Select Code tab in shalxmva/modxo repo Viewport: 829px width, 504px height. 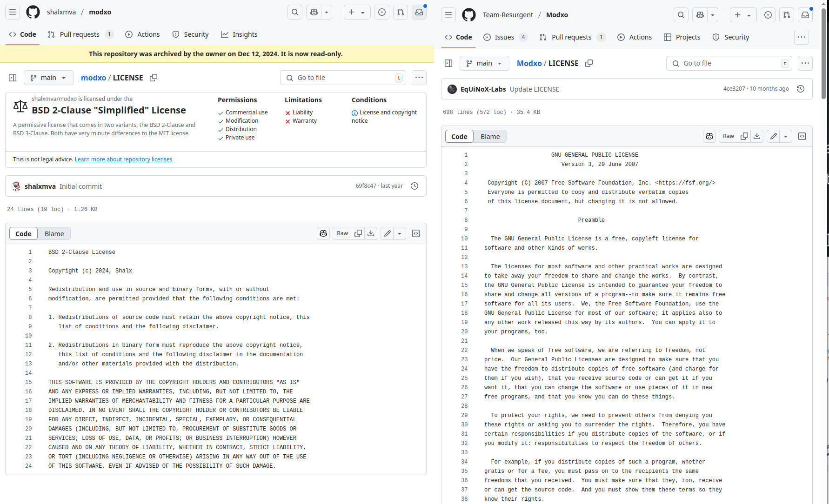point(22,34)
